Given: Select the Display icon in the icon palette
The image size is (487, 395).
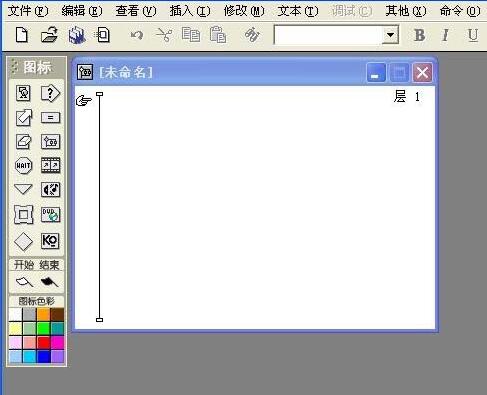Looking at the screenshot, I should point(23,93).
